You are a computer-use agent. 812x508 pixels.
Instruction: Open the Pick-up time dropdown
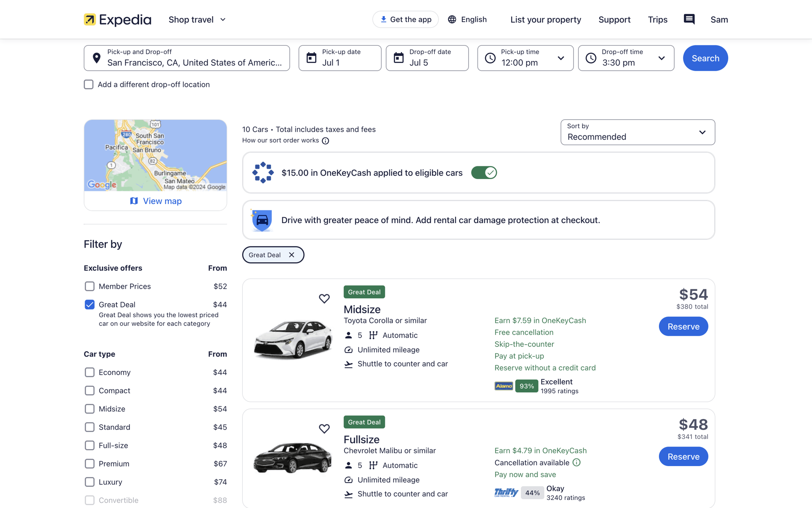525,58
